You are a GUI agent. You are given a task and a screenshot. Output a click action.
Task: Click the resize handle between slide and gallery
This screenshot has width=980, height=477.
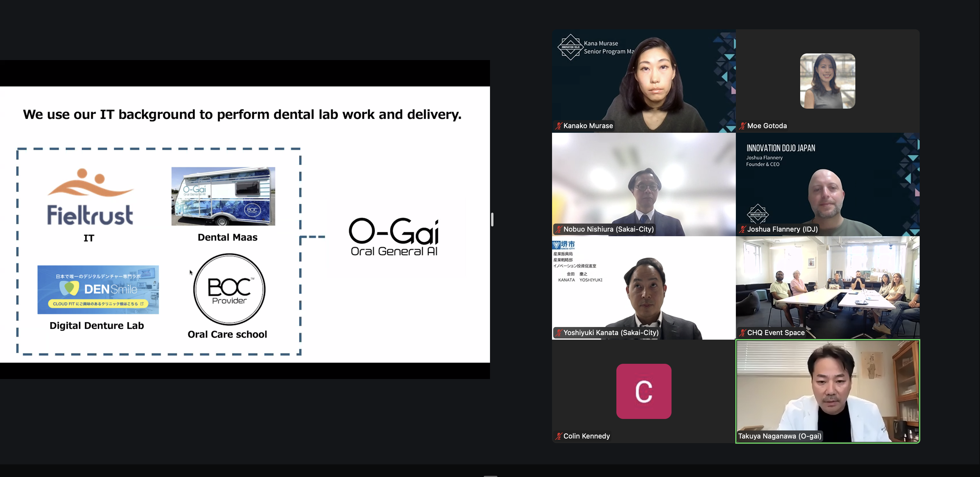point(492,220)
